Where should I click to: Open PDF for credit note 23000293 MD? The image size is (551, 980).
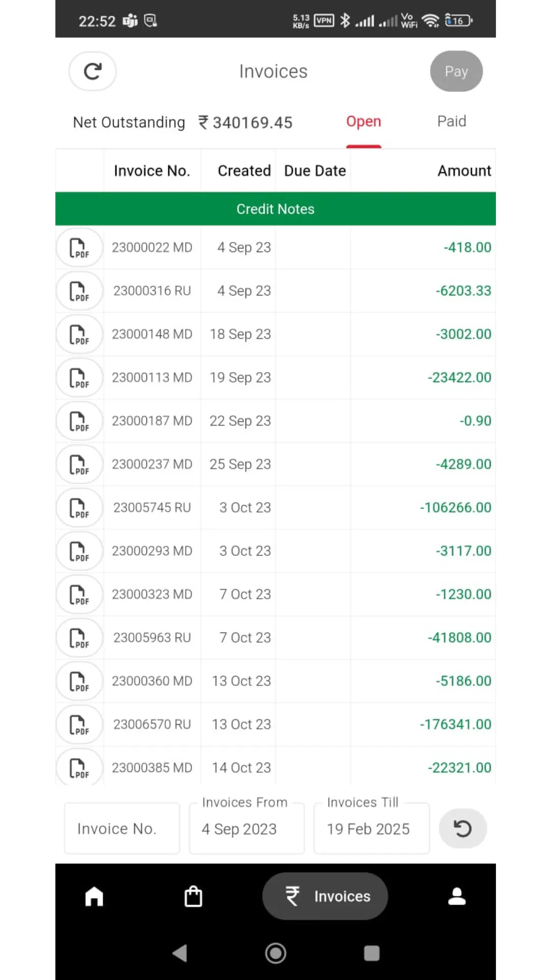pos(79,551)
